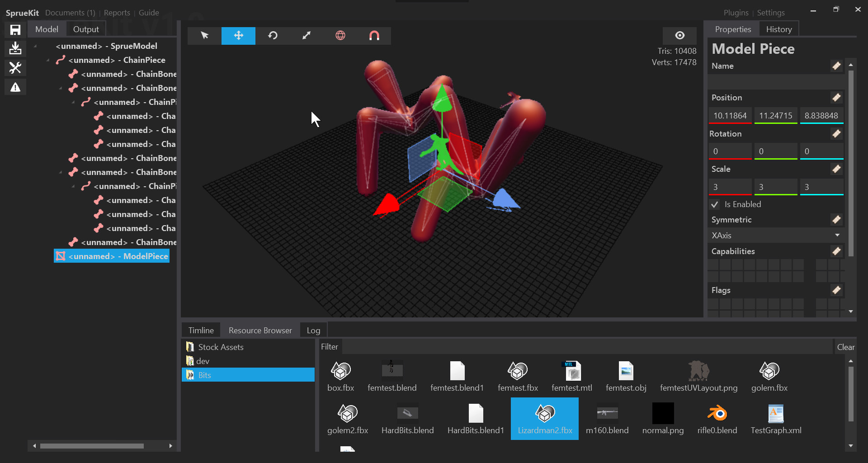Toggle the snap magnet tool
The width and height of the screenshot is (868, 463).
point(374,36)
